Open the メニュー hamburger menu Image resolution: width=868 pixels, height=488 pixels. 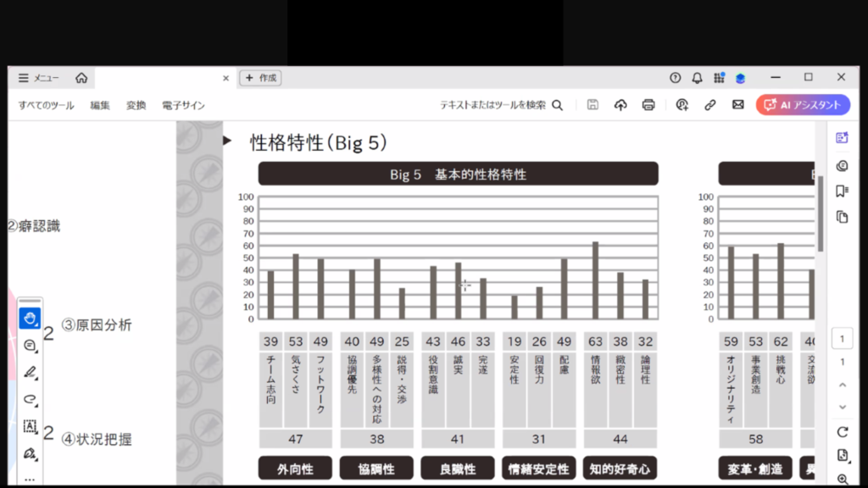(x=38, y=78)
